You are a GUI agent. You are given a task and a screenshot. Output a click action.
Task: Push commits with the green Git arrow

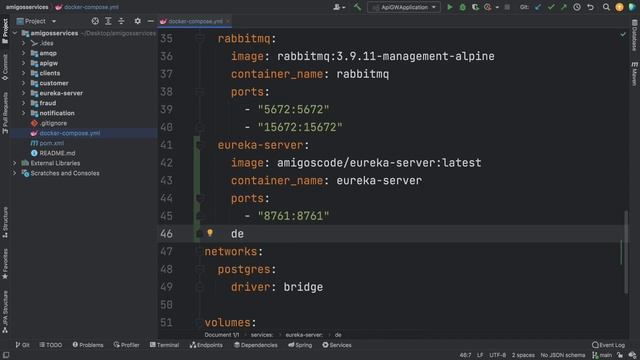coord(564,7)
